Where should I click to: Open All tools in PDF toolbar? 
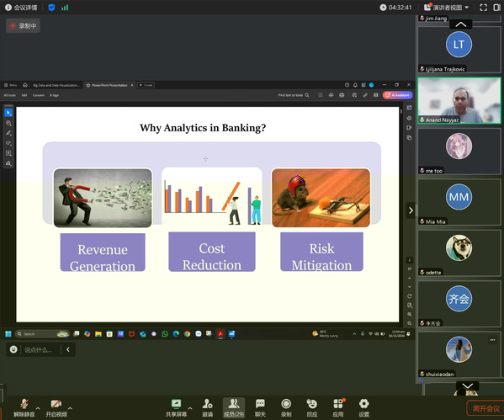tap(9, 95)
